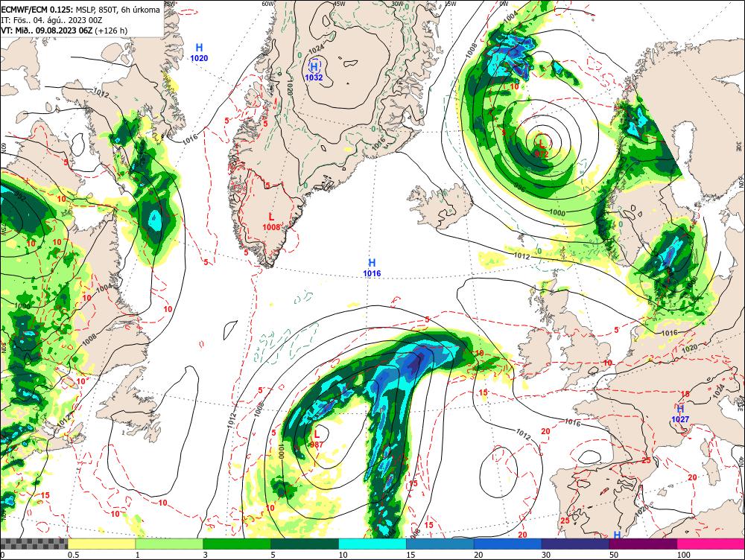Select the yellow 0.5–1 precipitation legend swatch
745x560 pixels.
pos(101,544)
